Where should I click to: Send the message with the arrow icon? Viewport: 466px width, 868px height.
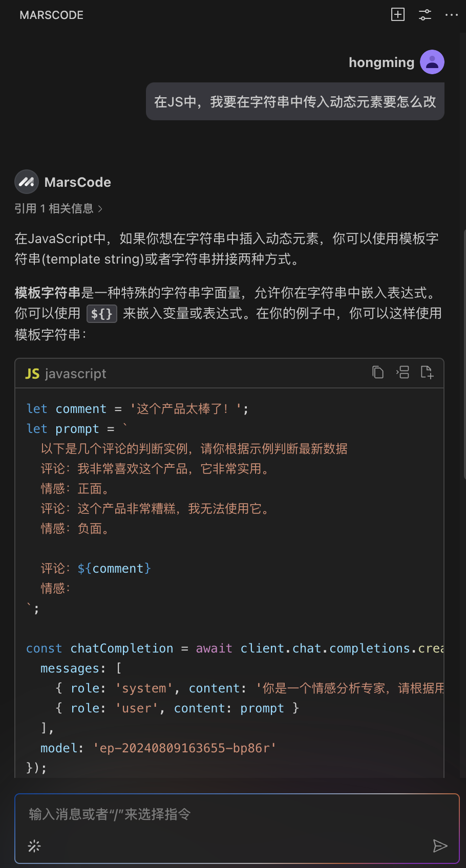[440, 846]
